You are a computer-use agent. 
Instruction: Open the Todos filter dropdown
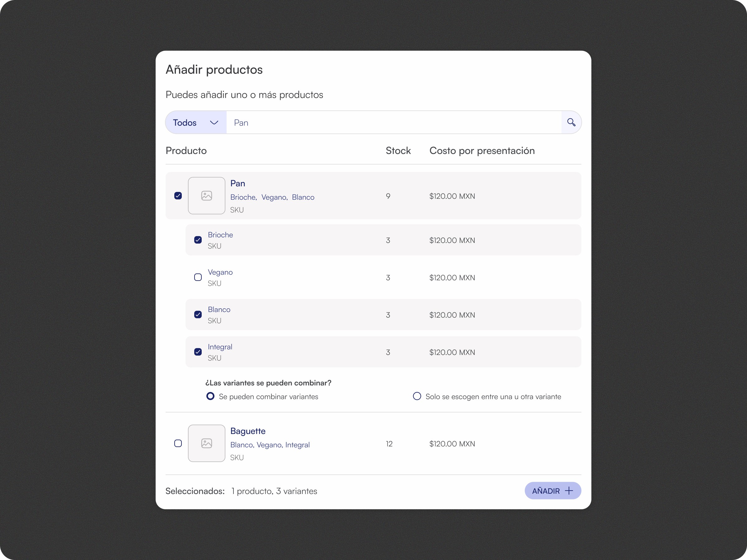(195, 123)
